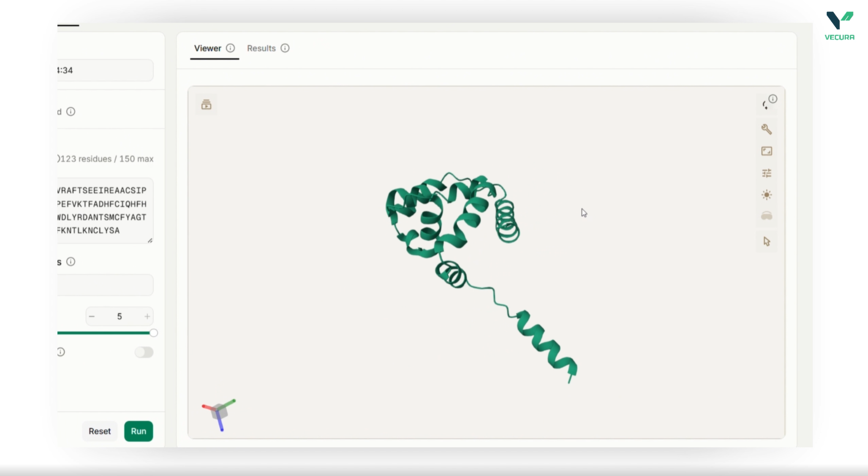Screen dimensions: 868x476
Task: Click the number field showing 5
Action: pyautogui.click(x=120, y=316)
